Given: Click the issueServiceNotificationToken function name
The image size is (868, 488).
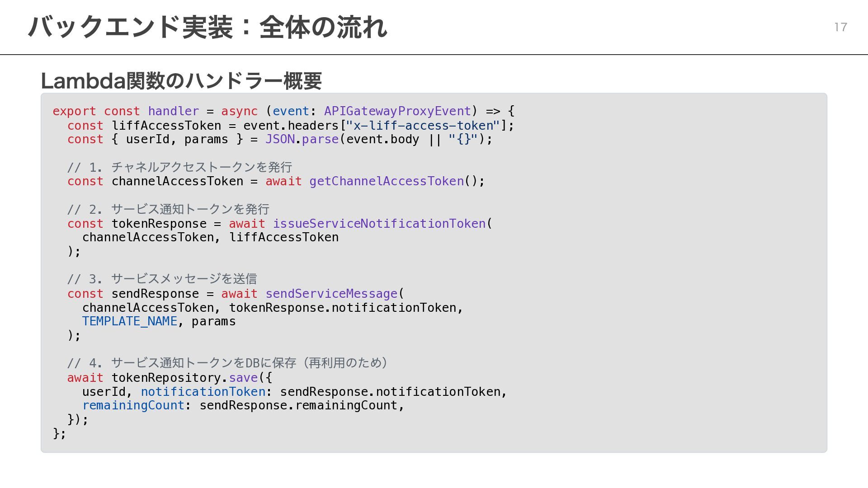Looking at the screenshot, I should tap(379, 224).
